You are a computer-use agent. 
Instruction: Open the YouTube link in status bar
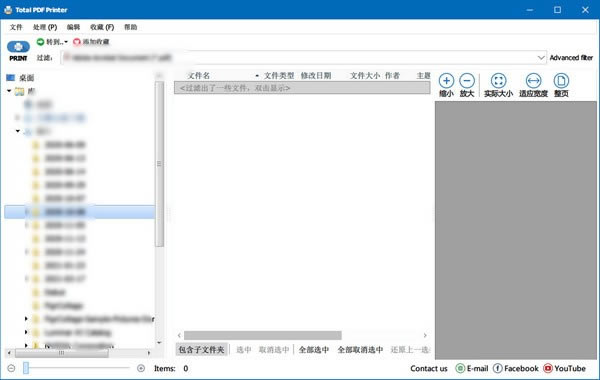click(564, 368)
